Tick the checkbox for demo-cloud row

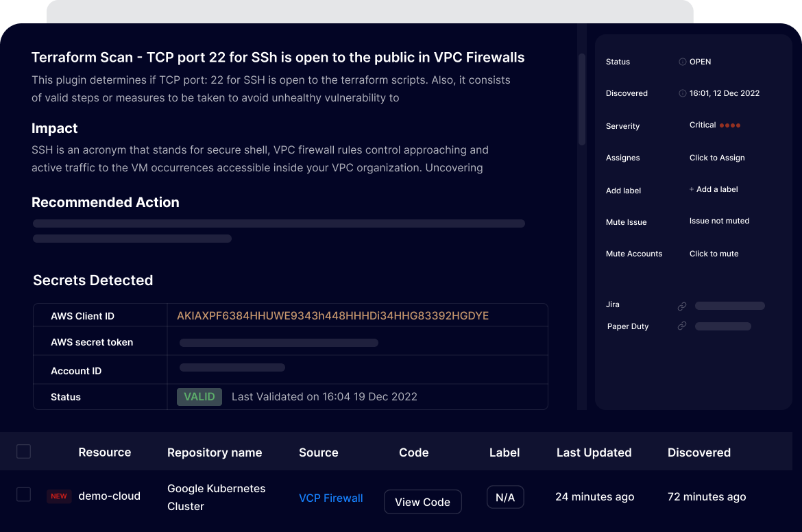point(24,494)
